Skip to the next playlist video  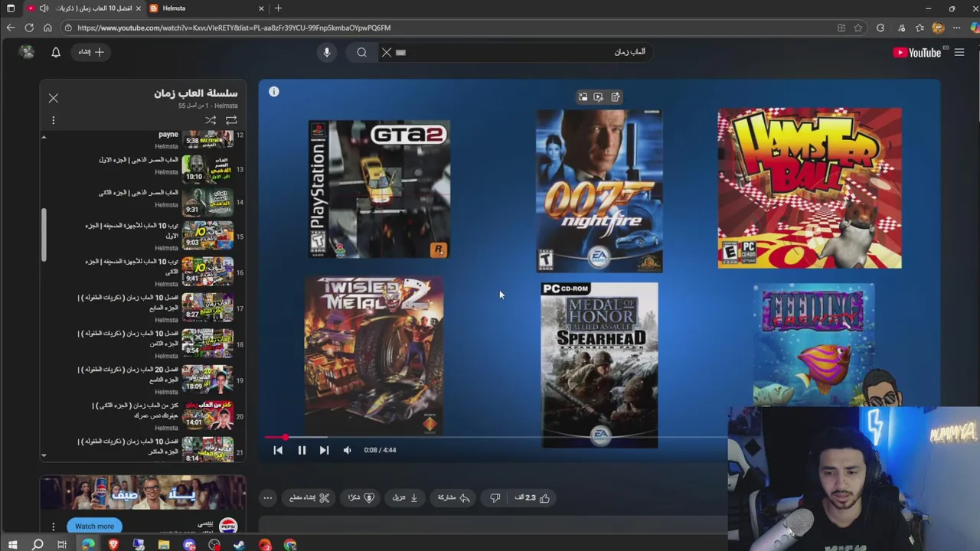pos(324,450)
